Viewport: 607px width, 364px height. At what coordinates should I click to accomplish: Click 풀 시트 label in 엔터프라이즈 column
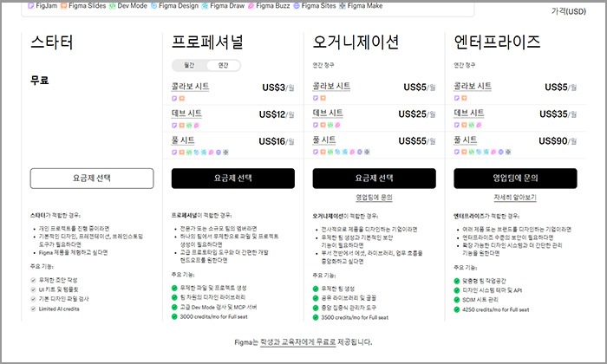pos(466,140)
